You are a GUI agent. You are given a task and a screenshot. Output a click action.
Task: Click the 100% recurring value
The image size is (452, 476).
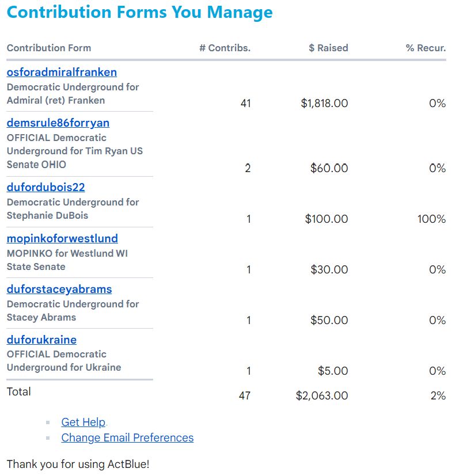pyautogui.click(x=432, y=219)
